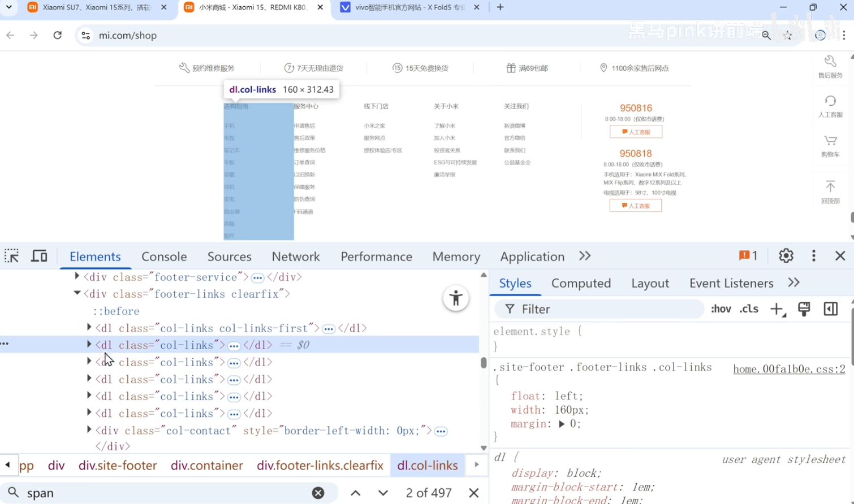854x504 pixels.
Task: Go to previous search result arrow
Action: (x=355, y=493)
